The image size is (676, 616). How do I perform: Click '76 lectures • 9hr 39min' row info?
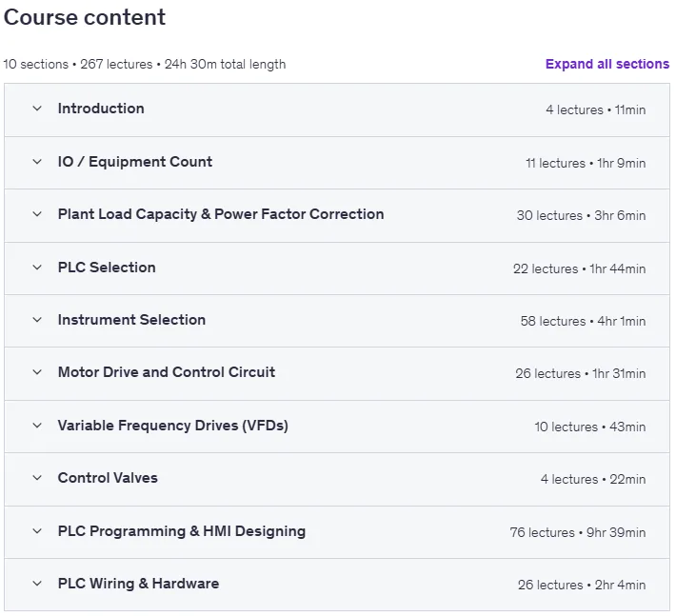click(578, 533)
